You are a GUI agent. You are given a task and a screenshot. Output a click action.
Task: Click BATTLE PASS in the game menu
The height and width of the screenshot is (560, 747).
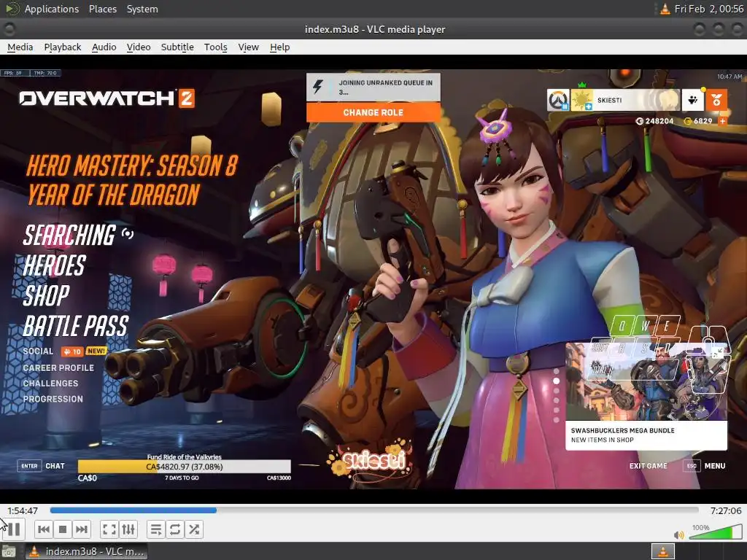76,326
